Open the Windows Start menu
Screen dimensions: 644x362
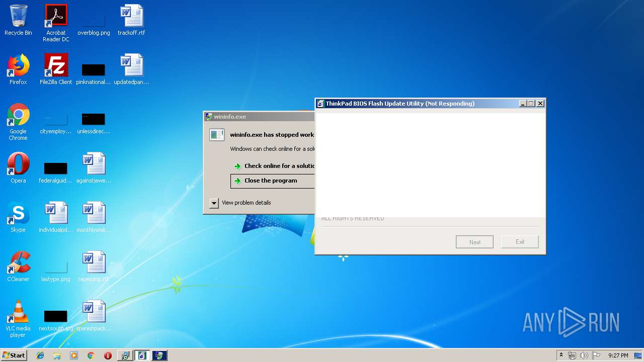pyautogui.click(x=14, y=355)
